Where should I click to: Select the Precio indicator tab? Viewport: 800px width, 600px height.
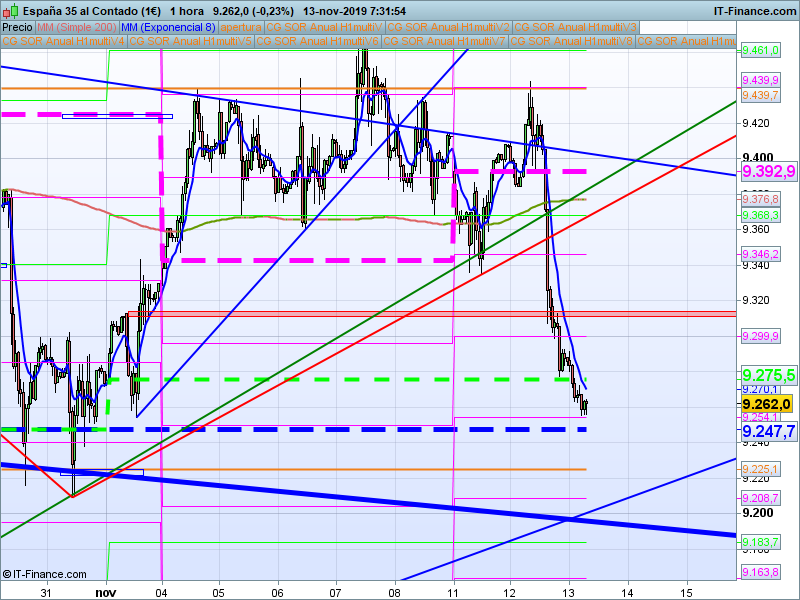click(x=17, y=27)
